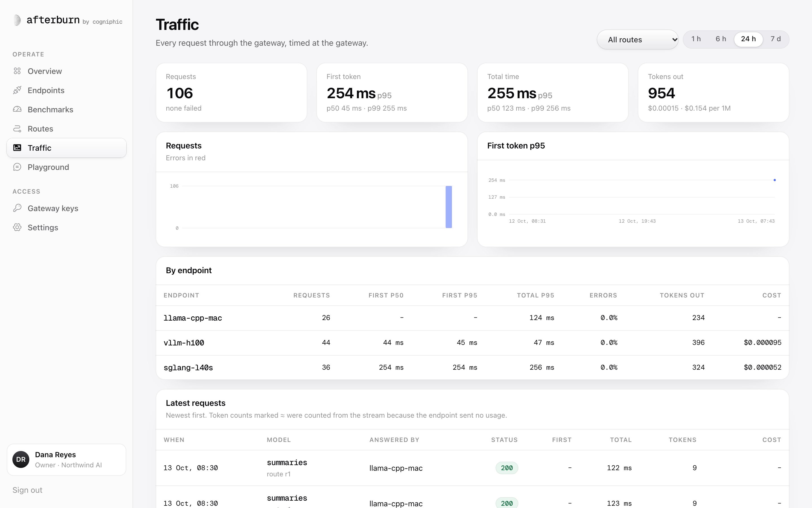Open Benchmarks from the sidebar

67,109
